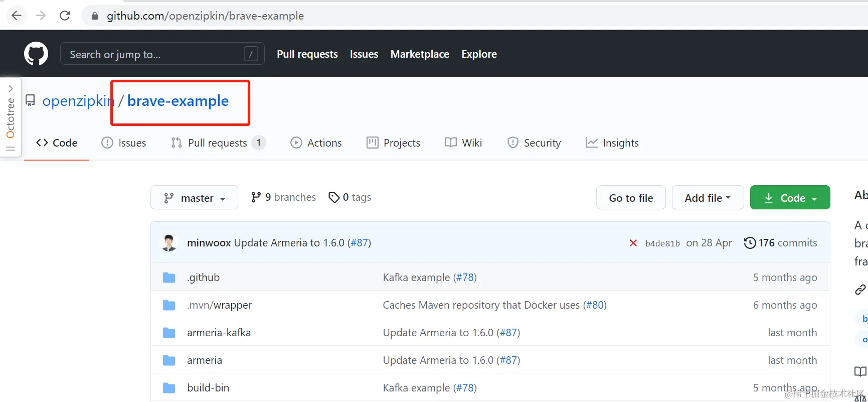Click the minwoox avatar thumbnail
Viewport: 868px width, 402px height.
[x=169, y=243]
